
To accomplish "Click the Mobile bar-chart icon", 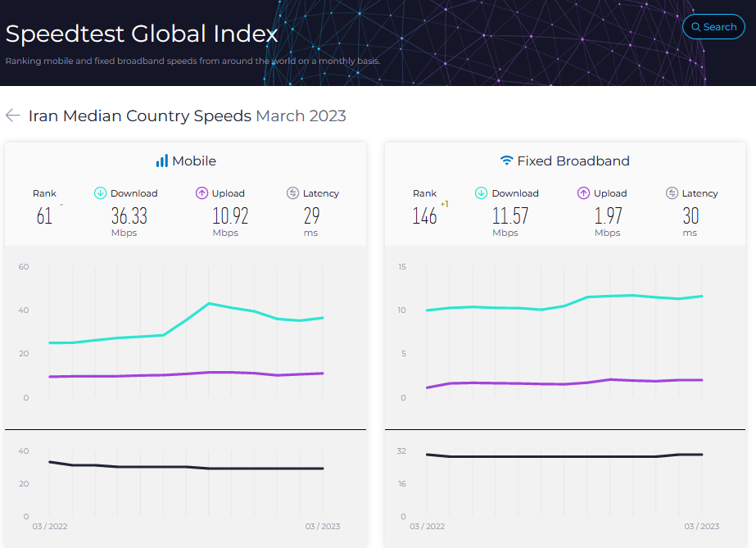I will point(162,161).
